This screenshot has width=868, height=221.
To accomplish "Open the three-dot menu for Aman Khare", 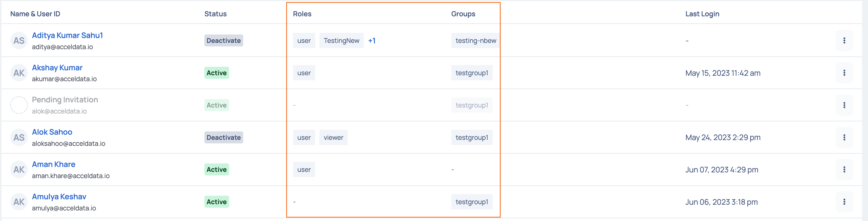I will pyautogui.click(x=844, y=169).
